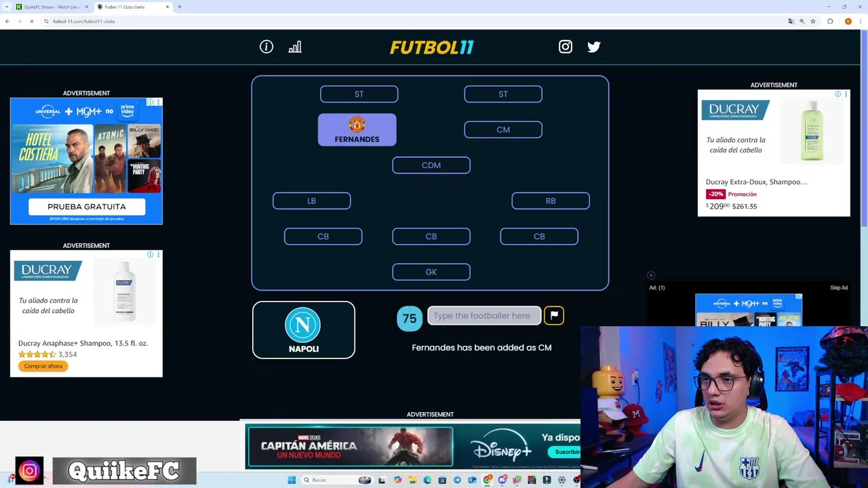Select the filled Fernandes slot

click(357, 129)
